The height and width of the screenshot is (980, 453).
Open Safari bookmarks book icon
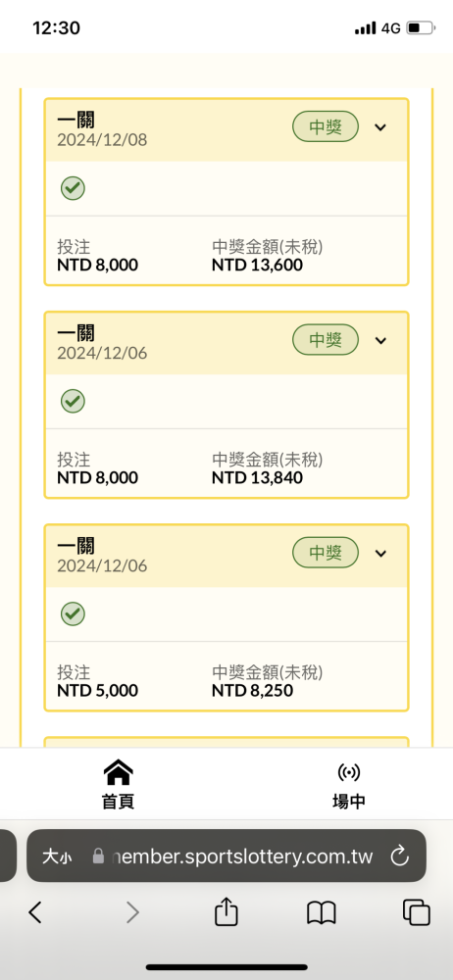click(322, 913)
